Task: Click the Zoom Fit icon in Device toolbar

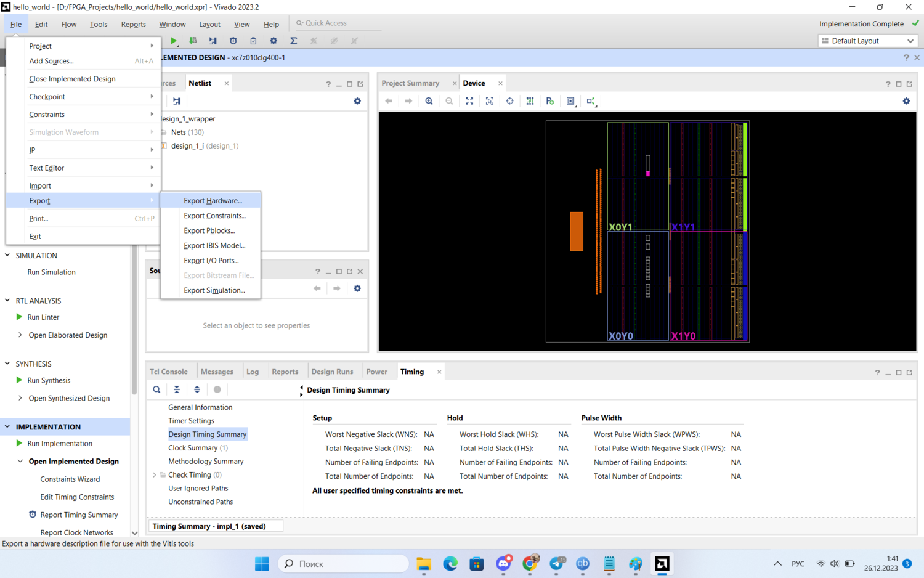Action: [469, 101]
